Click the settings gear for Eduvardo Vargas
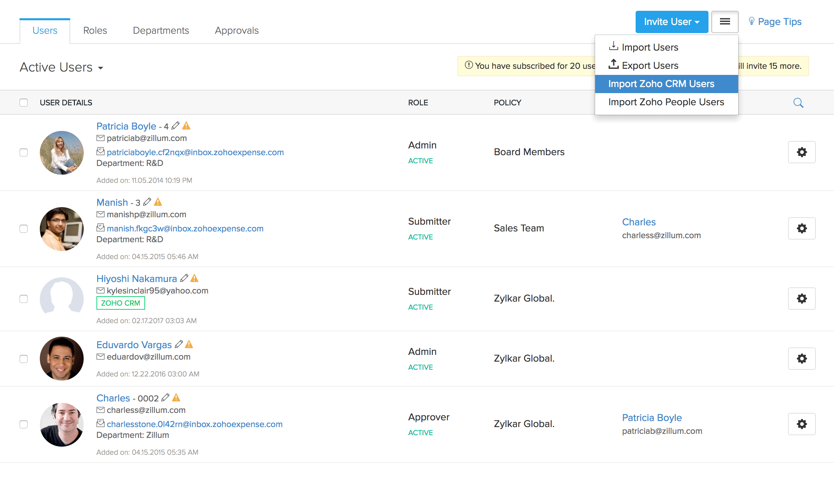Screen dimensions: 834x504 [802, 358]
